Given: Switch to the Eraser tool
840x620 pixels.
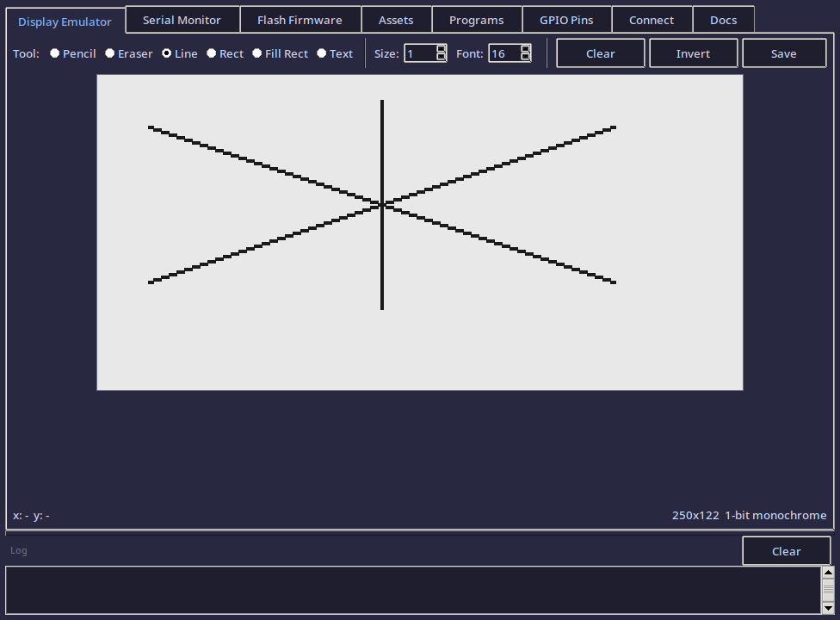Looking at the screenshot, I should point(110,53).
